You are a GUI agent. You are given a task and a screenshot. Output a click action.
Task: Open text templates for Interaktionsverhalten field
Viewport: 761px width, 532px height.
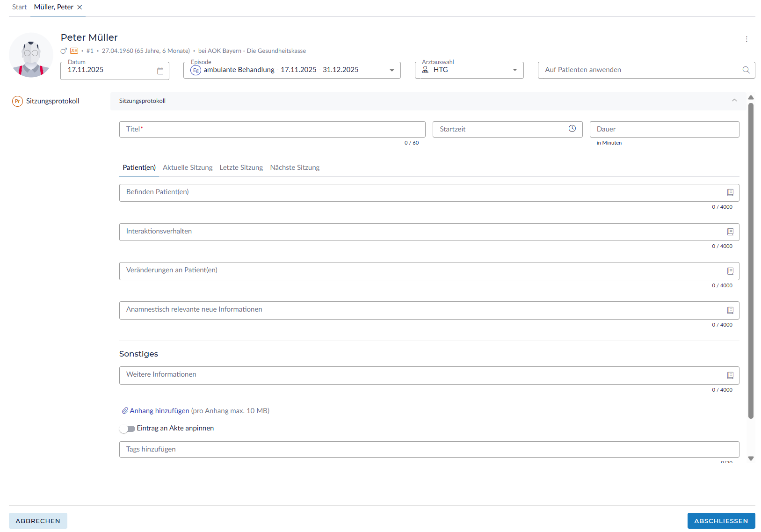[x=730, y=232]
